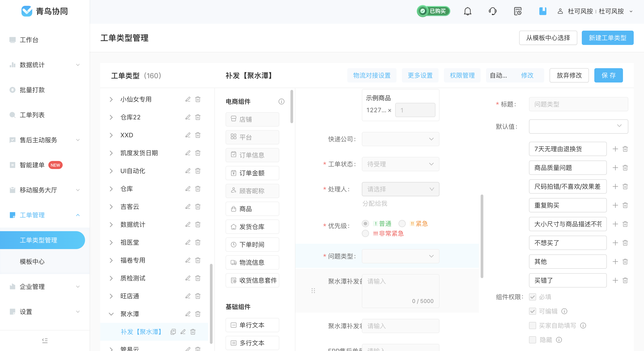Add option after 重复购买
This screenshot has width=644, height=351.
(615, 205)
